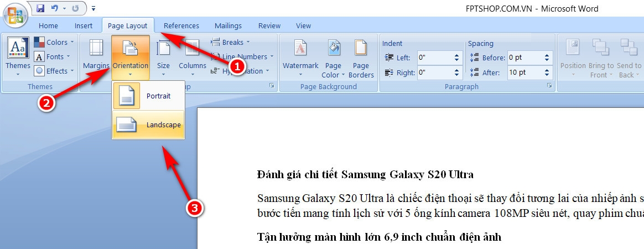The height and width of the screenshot is (249, 644).
Task: Click the Spacing After input field
Action: [524, 72]
